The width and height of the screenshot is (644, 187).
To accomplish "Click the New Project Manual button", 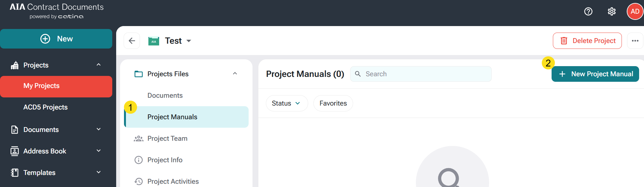I will [595, 74].
